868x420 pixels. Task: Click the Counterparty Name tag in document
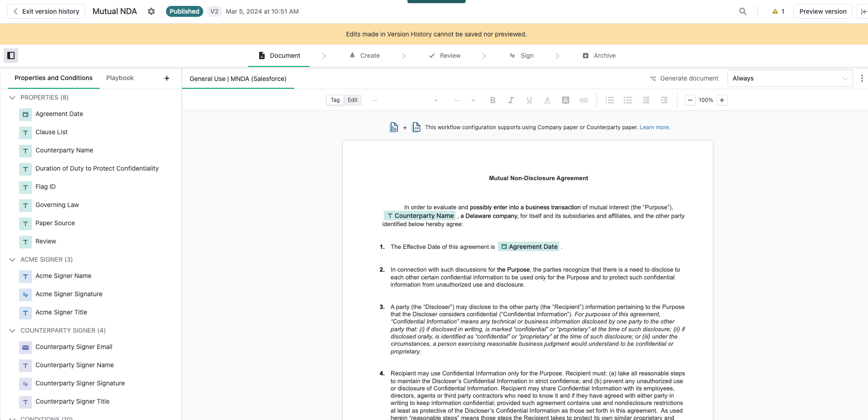point(420,216)
